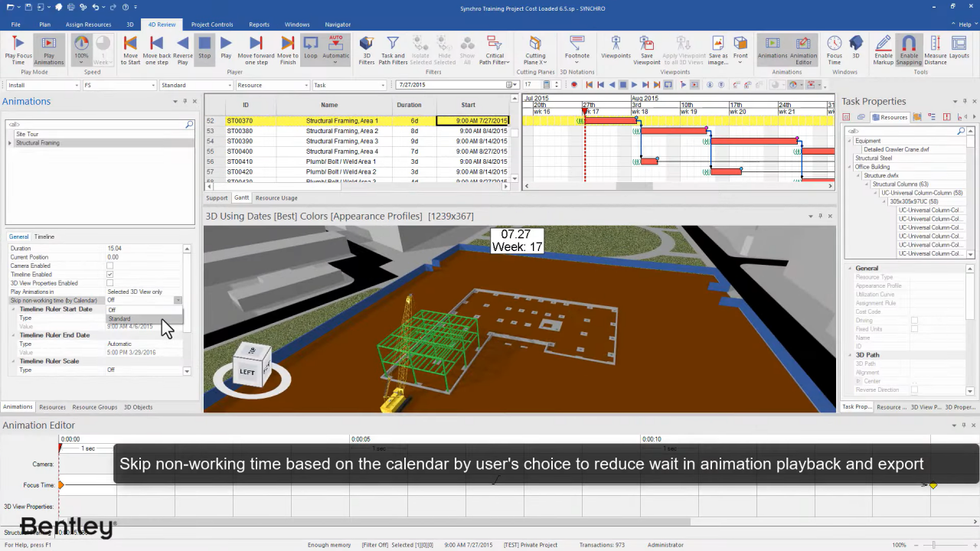Switch to the Timeline properties tab
980x551 pixels.
click(x=44, y=236)
